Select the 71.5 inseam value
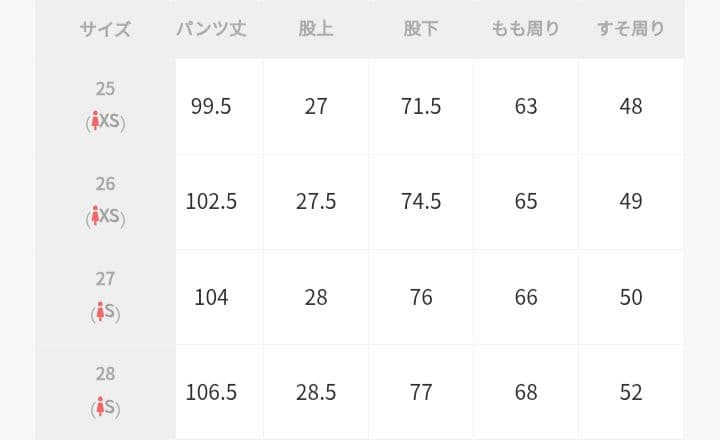 421,106
